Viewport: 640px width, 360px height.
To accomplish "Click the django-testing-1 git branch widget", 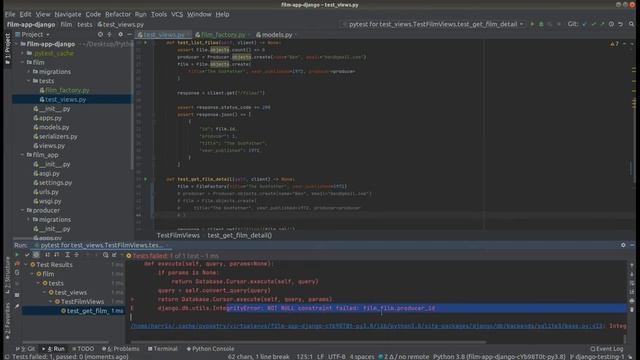I will click(597, 357).
